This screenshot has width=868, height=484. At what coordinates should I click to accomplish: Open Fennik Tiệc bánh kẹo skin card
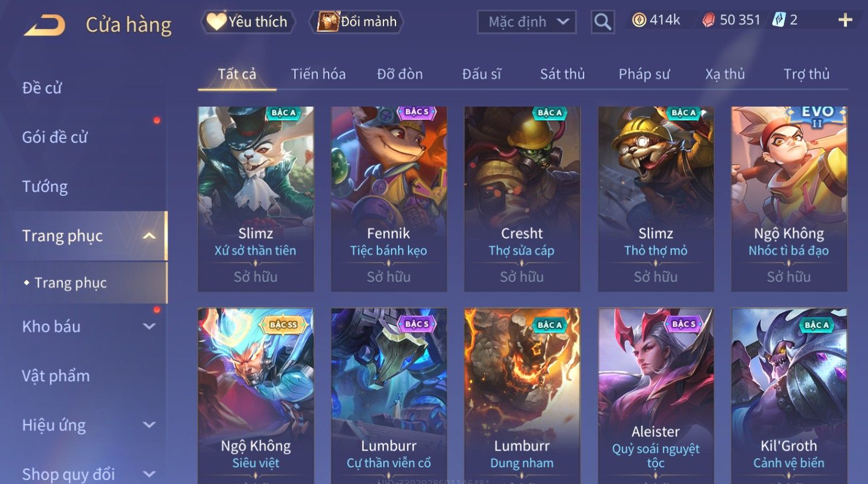tap(389, 199)
